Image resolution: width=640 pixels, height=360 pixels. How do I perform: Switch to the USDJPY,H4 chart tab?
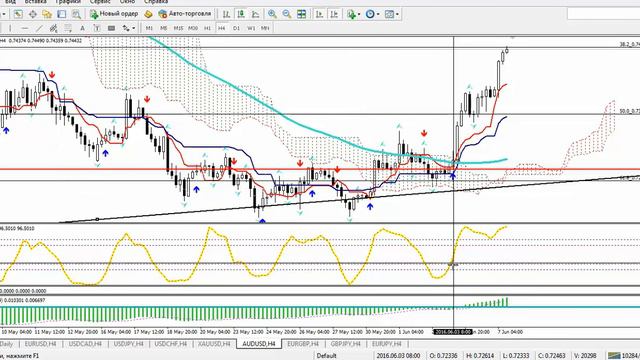[x=129, y=344]
